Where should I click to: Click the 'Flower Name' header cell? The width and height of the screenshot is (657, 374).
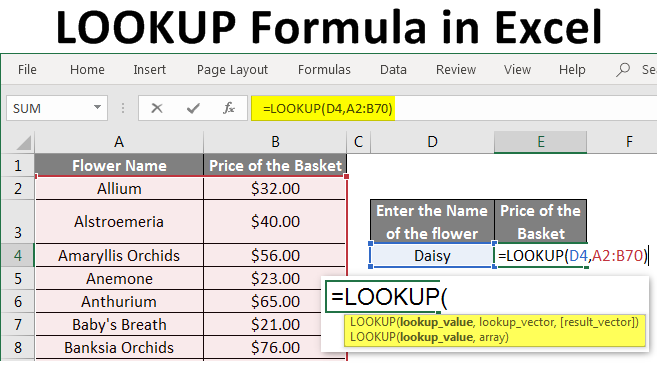119,165
